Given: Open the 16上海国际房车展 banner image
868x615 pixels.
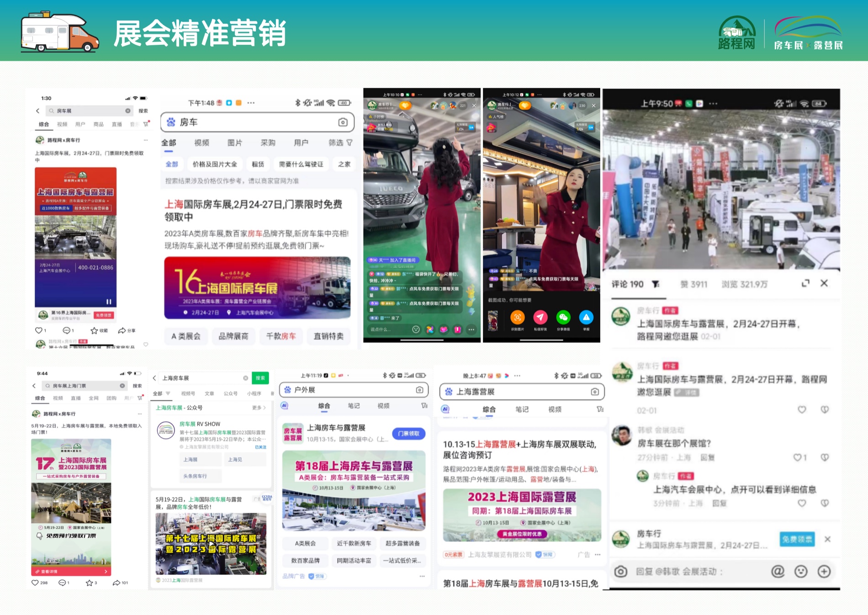Looking at the screenshot, I should pos(257,288).
